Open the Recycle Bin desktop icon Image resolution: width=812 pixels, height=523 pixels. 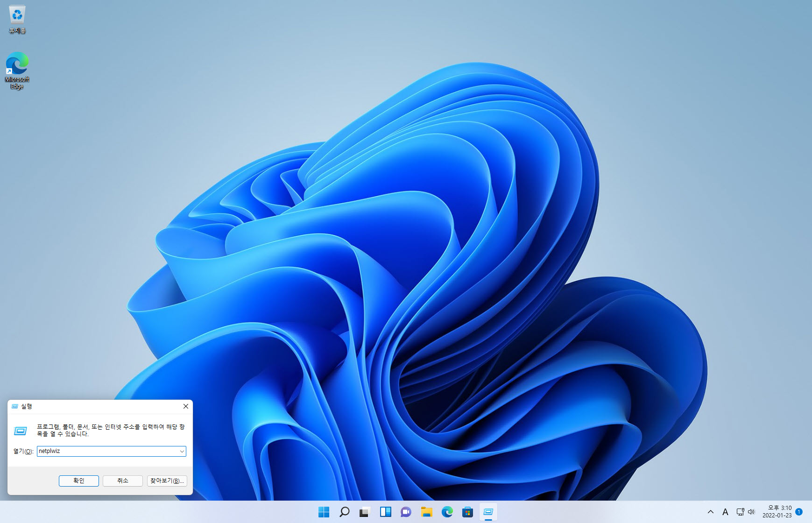coord(17,19)
